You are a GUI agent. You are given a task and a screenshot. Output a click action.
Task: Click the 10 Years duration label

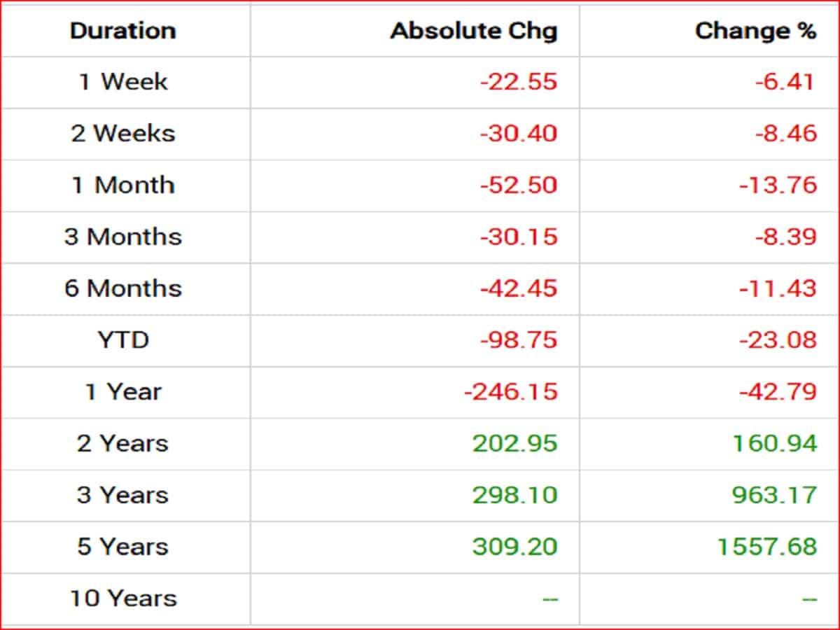(123, 598)
